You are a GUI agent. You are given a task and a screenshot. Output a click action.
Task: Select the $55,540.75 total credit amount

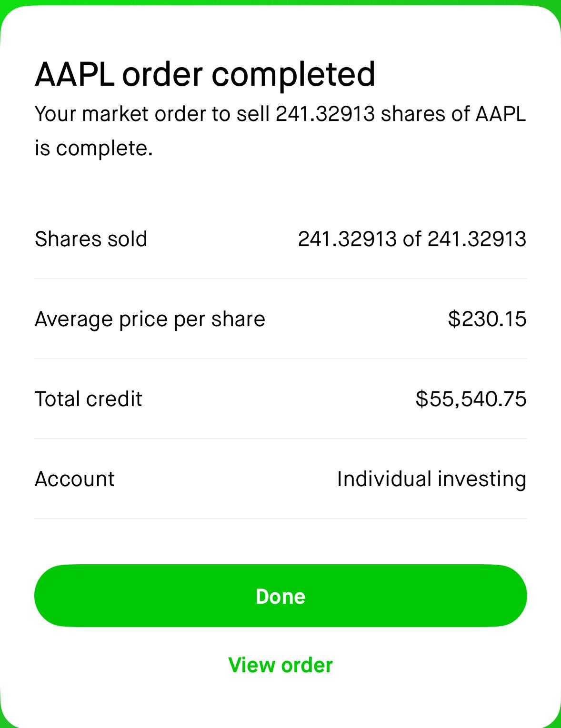click(471, 399)
